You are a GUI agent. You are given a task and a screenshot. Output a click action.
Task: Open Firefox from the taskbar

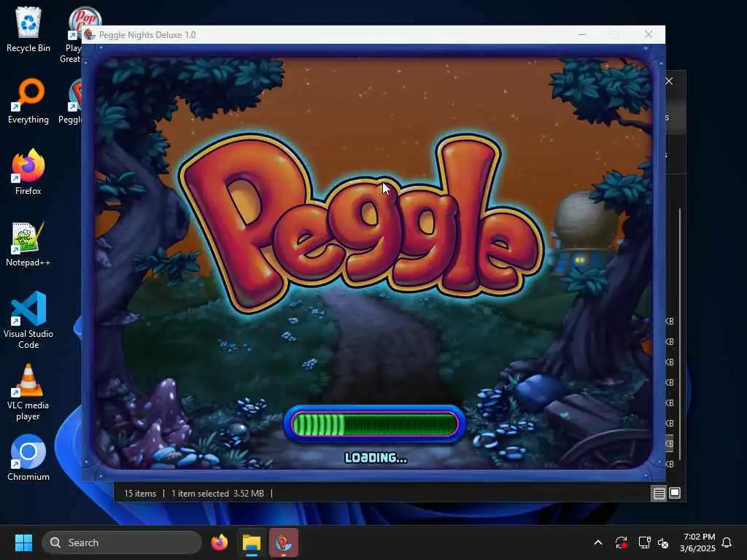pyautogui.click(x=220, y=542)
